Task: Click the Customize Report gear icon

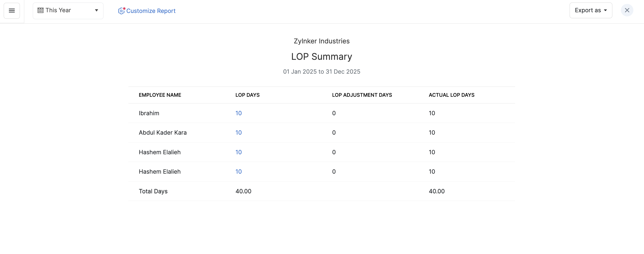Action: [121, 11]
